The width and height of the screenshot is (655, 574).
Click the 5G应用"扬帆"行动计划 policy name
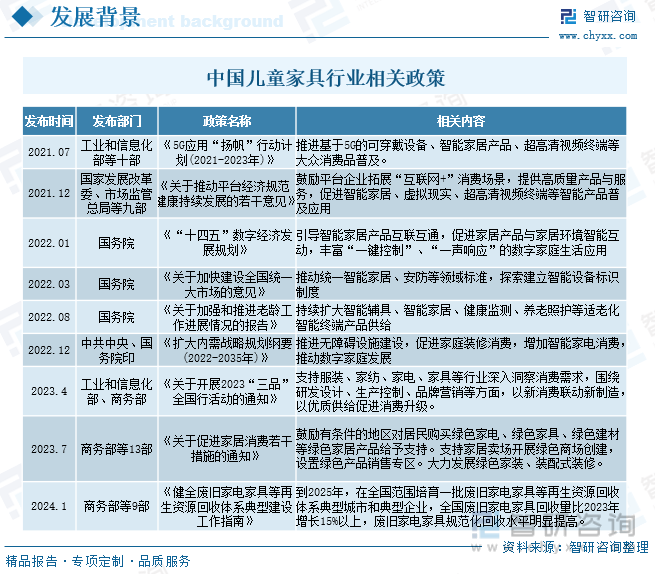click(x=226, y=151)
